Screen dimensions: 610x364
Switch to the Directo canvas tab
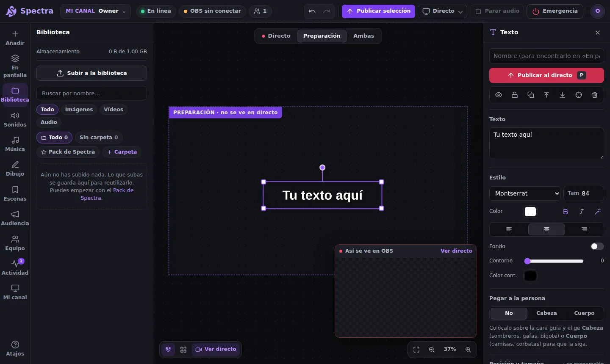point(276,36)
